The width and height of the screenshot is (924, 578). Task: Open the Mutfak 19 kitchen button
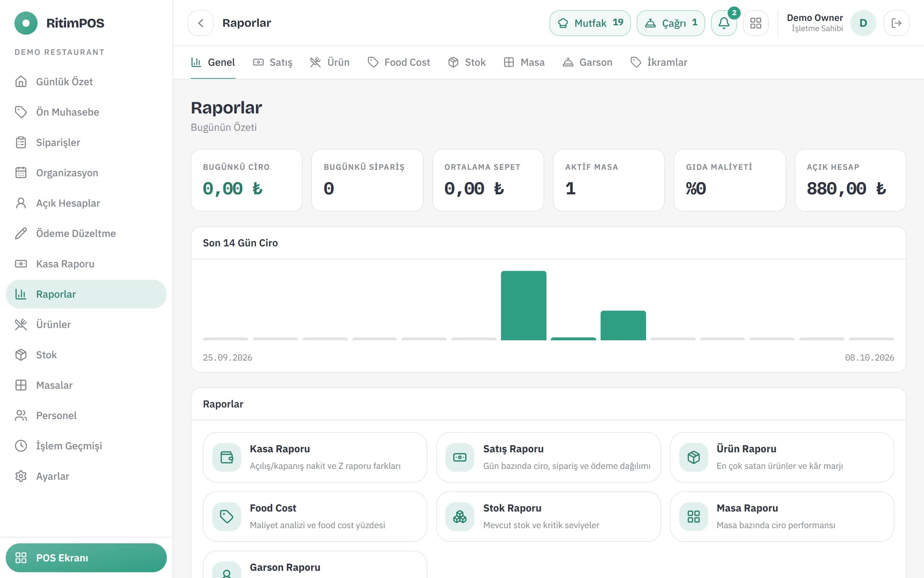(x=590, y=23)
